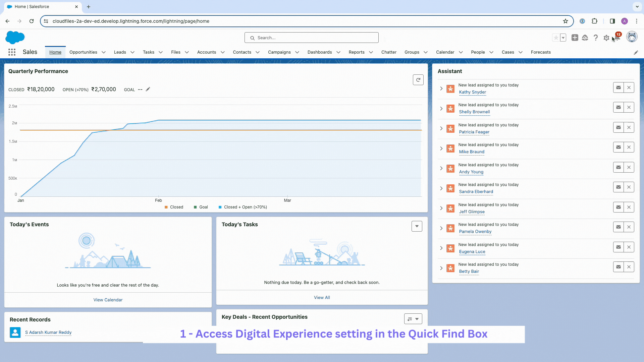
Task: Click the Goal legend swatch
Action: click(x=195, y=207)
